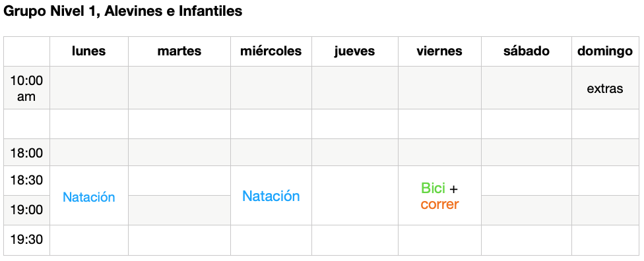Select the extras cell on domingo
The height and width of the screenshot is (261, 644).
pos(605,88)
